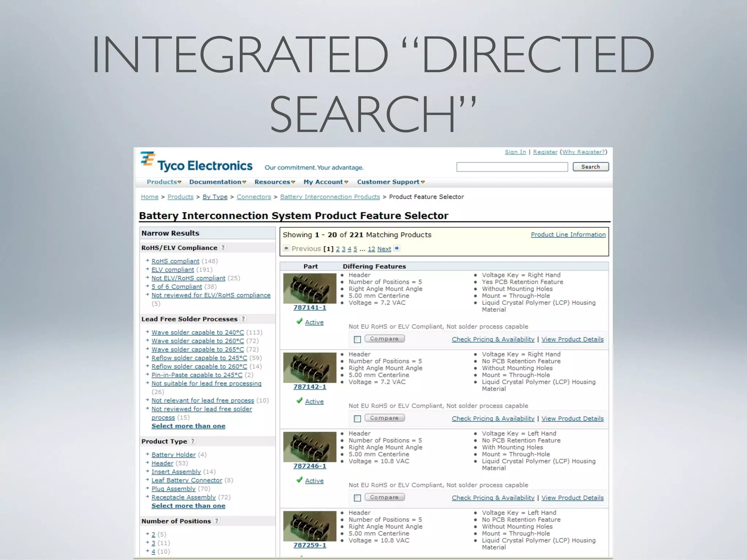Filter by 3 positions

point(154,543)
